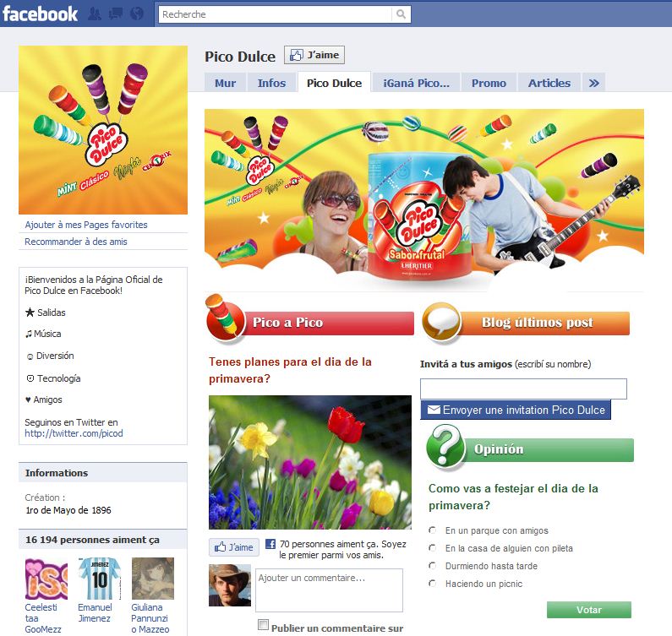Click the Pico a Pico section header
Image resolution: width=672 pixels, height=636 pixels.
click(309, 322)
